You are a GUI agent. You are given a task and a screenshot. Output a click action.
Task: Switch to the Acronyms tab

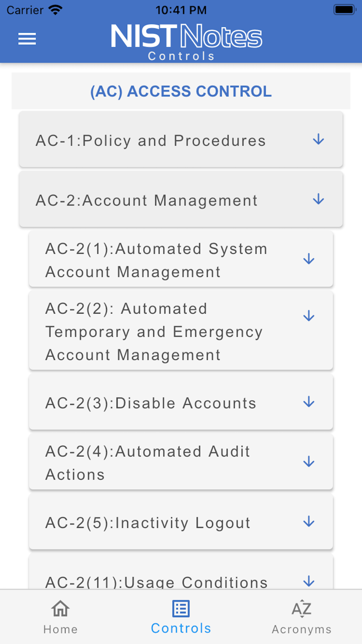tap(301, 616)
